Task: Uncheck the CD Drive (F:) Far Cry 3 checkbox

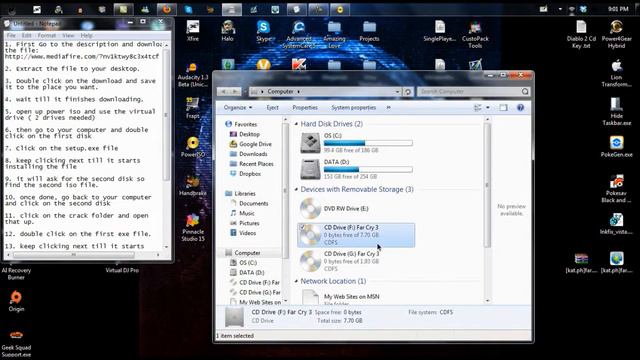Action: [302, 227]
